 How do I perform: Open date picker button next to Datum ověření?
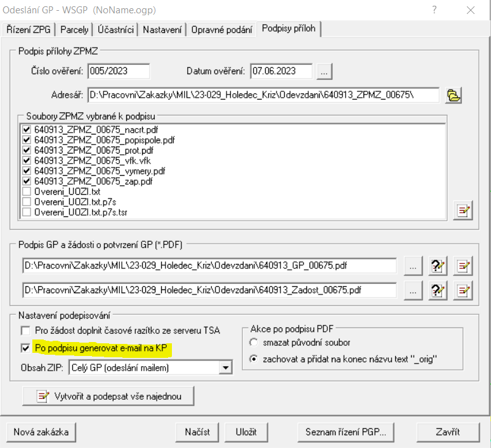(324, 71)
